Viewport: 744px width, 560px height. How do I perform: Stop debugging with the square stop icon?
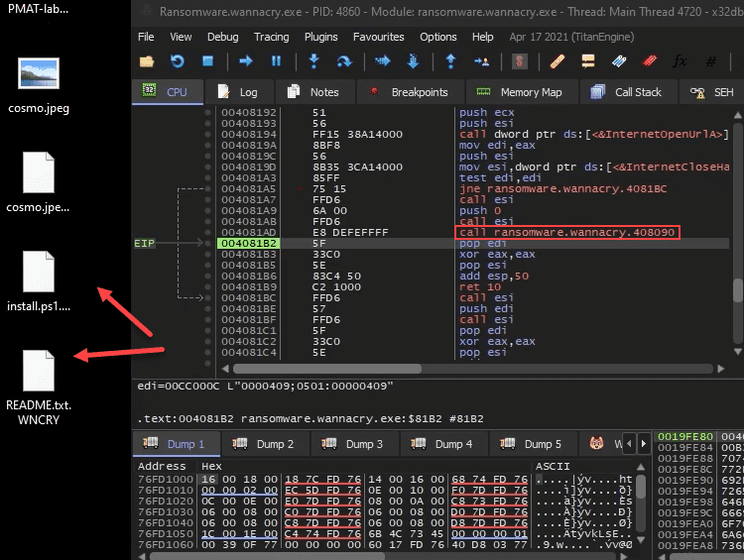pyautogui.click(x=208, y=61)
